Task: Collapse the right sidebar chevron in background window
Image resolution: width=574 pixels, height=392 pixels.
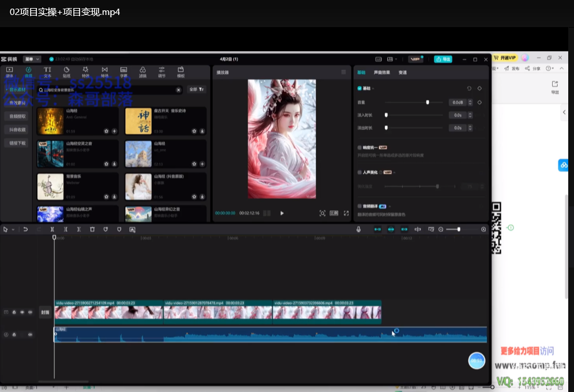Action: 564,112
